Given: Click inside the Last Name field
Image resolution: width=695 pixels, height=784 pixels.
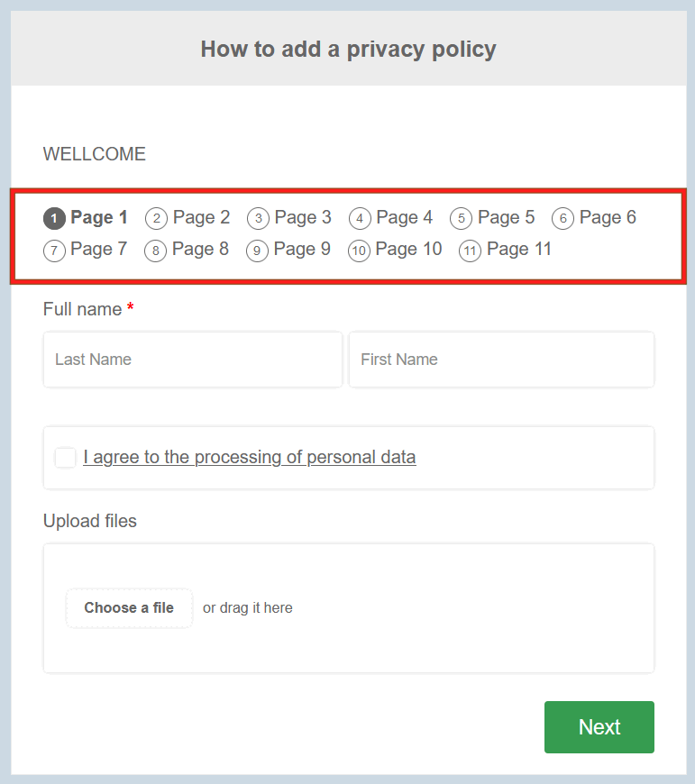Looking at the screenshot, I should point(192,360).
